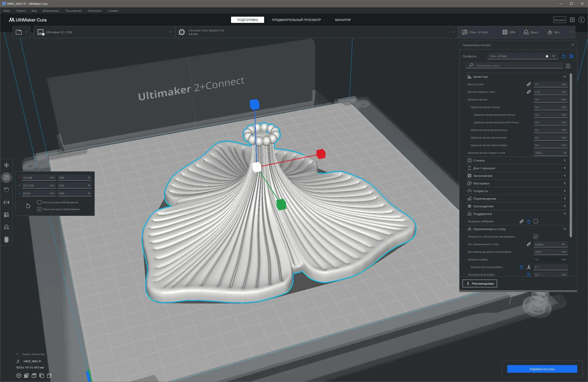Open the Ultimaker-2C-1236 printer dropdown
Viewport: 588px width, 382px height.
click(x=104, y=32)
